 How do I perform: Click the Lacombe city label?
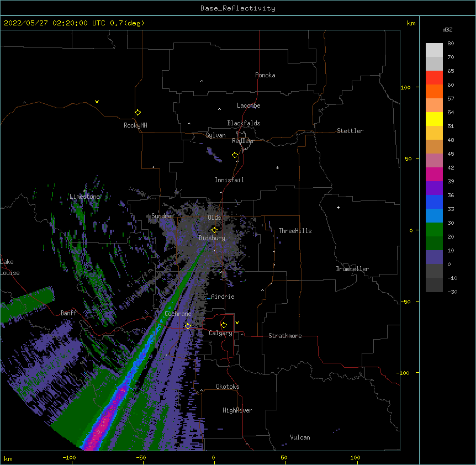(x=248, y=105)
